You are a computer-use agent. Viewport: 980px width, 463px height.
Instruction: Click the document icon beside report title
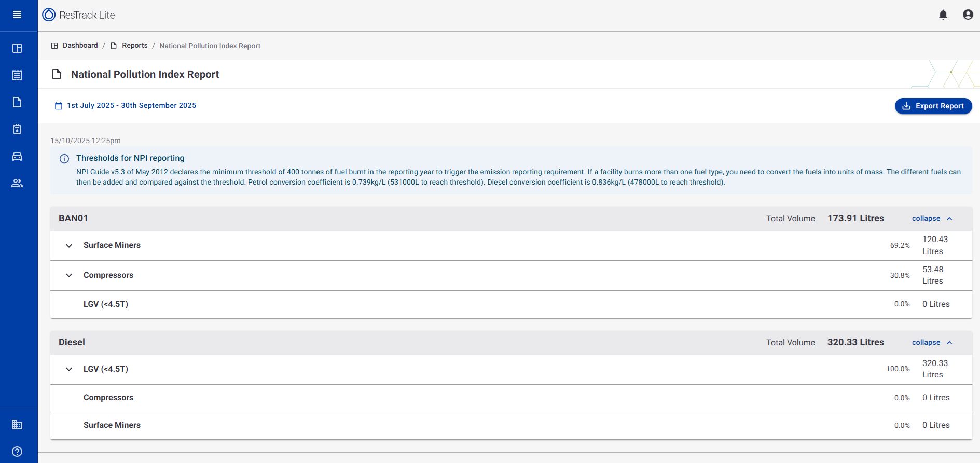pyautogui.click(x=57, y=74)
